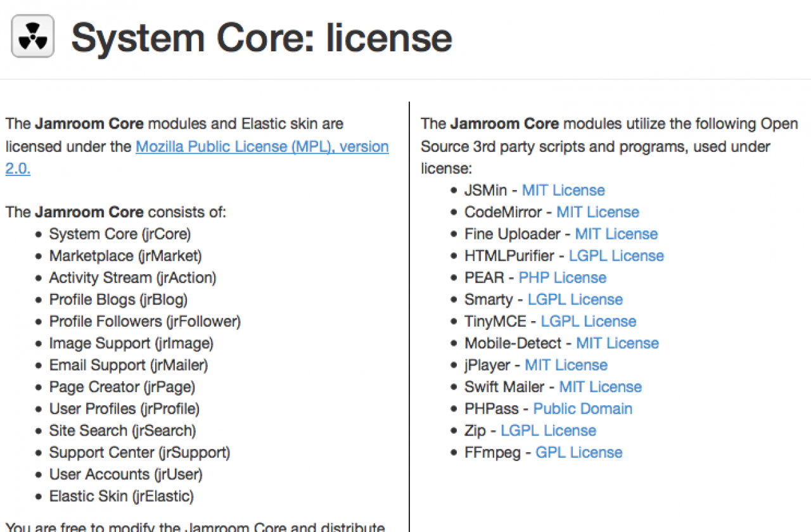This screenshot has height=532, width=811.
Task: Click the System Core: license heading
Action: tap(261, 37)
